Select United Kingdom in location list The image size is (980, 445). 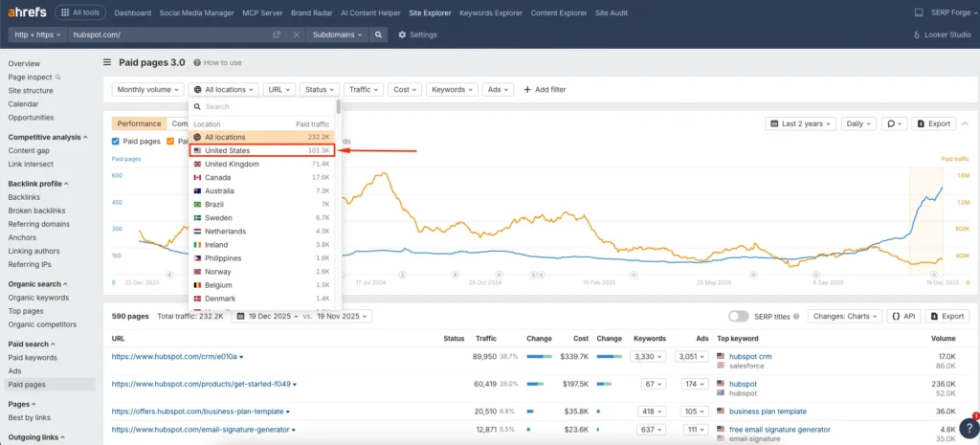(262, 164)
